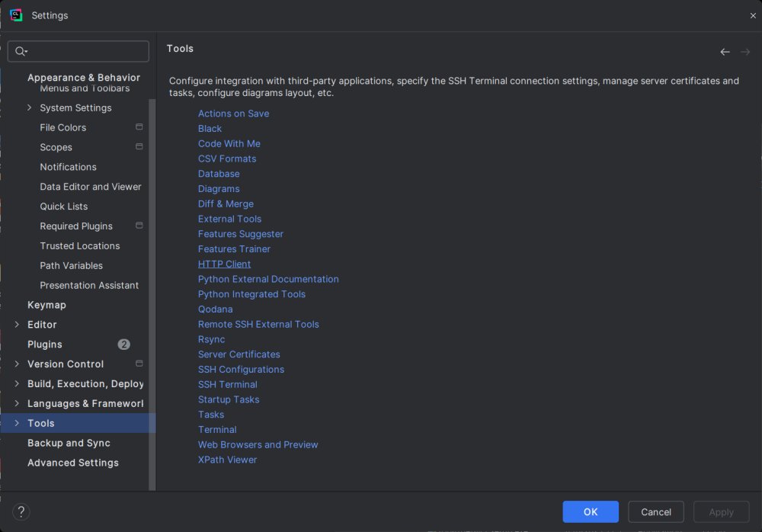Screen dimensions: 762x532
Task: Click the Cancel button
Action: (x=655, y=512)
